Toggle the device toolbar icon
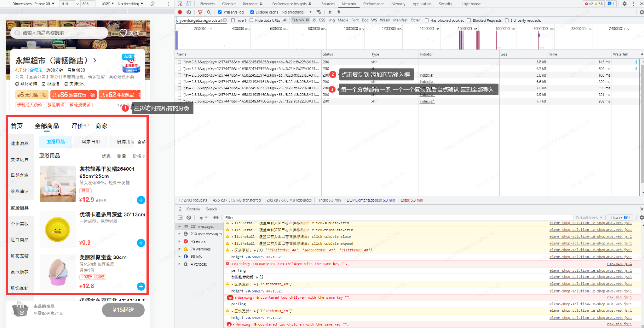 (188, 4)
